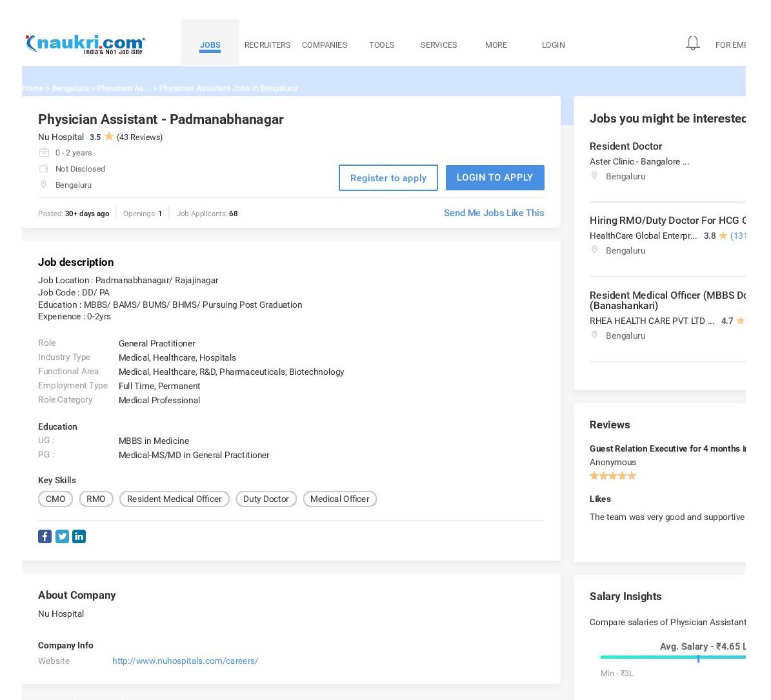Select the RMO key skill tag
The height and width of the screenshot is (700, 771).
pyautogui.click(x=96, y=499)
